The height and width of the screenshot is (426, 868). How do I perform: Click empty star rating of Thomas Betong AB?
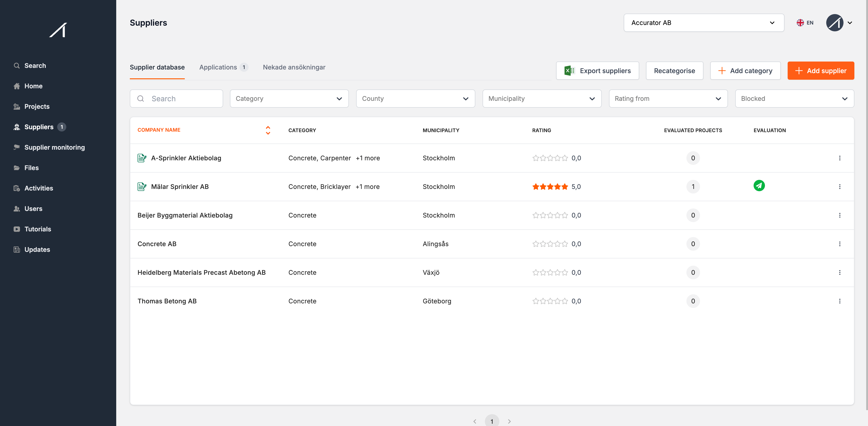pyautogui.click(x=550, y=301)
